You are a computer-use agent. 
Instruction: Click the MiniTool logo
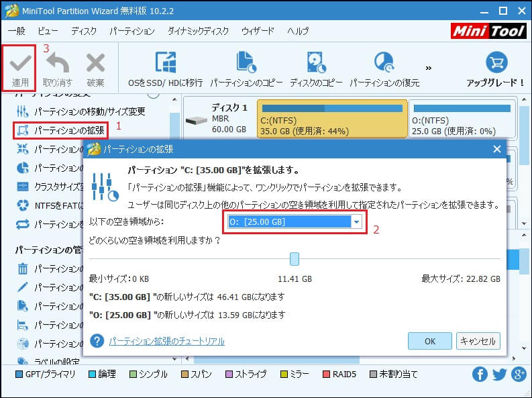488,32
